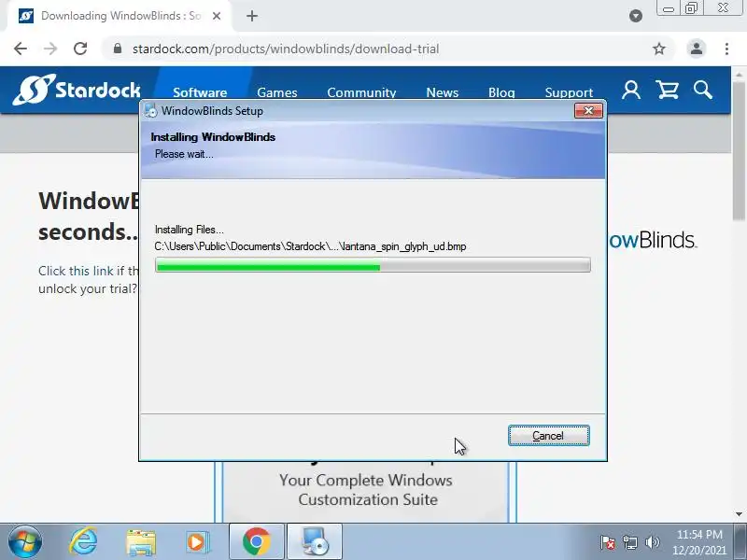Open the Blog link
The height and width of the screenshot is (560, 747).
pos(501,91)
